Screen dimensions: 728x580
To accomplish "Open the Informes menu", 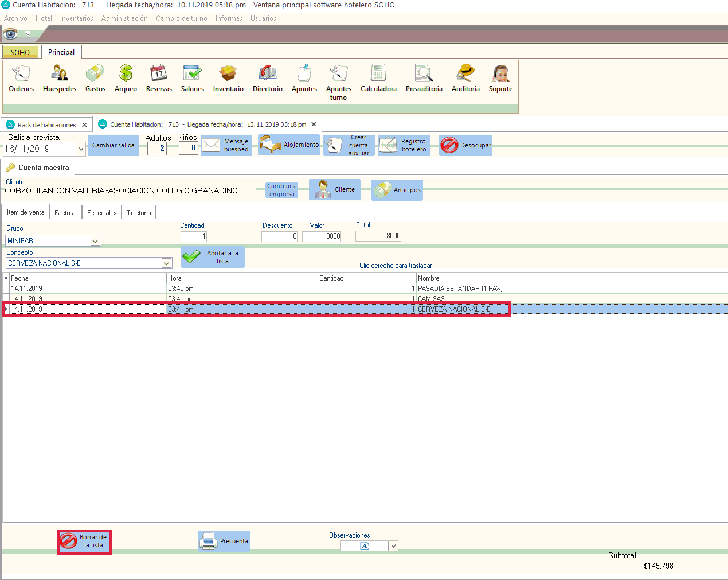I will click(x=229, y=18).
